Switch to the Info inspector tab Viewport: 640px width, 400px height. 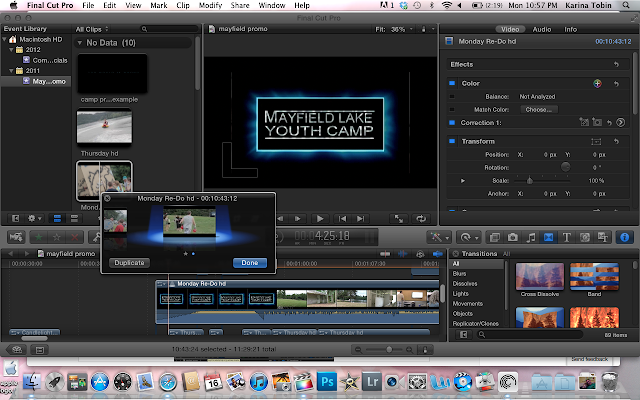(570, 29)
